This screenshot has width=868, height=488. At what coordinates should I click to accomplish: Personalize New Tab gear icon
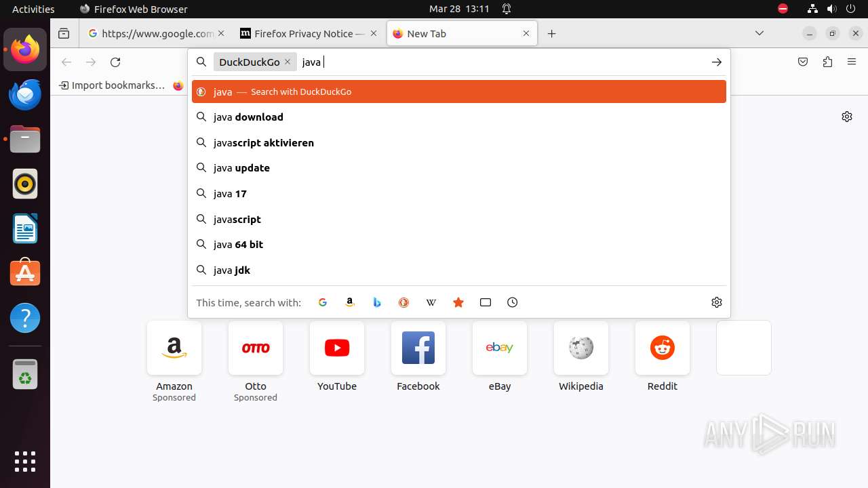(x=847, y=117)
